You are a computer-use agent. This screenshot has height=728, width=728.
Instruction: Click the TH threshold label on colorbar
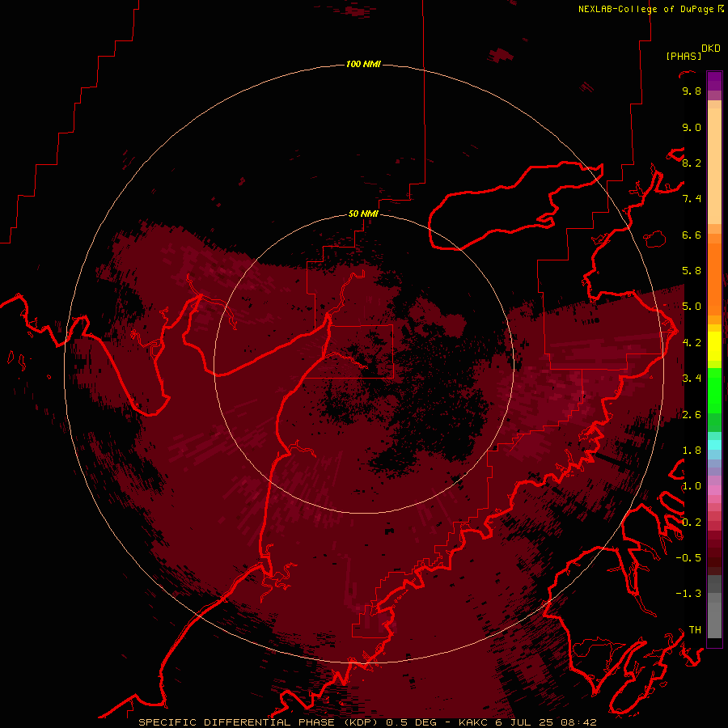(695, 630)
